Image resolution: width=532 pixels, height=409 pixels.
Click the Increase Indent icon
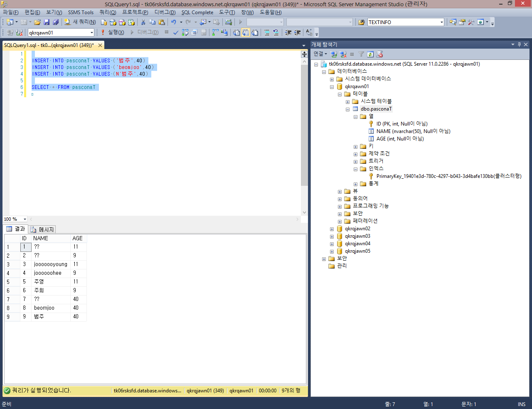pos(298,32)
